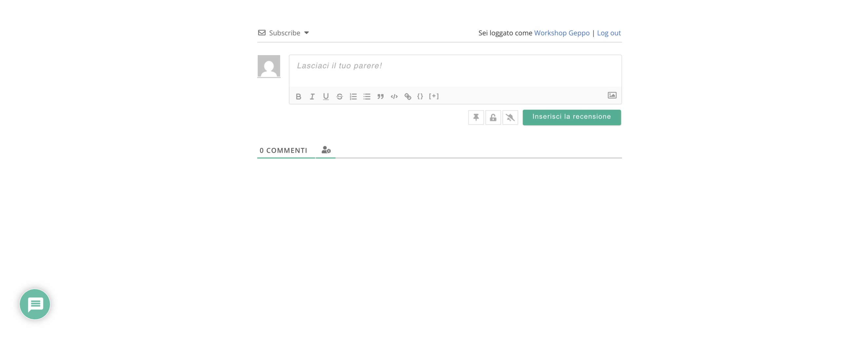This screenshot has width=868, height=354.
Task: Apply underline formatting
Action: (x=326, y=96)
